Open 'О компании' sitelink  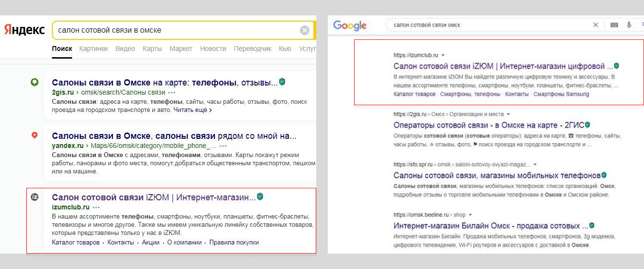click(x=184, y=243)
